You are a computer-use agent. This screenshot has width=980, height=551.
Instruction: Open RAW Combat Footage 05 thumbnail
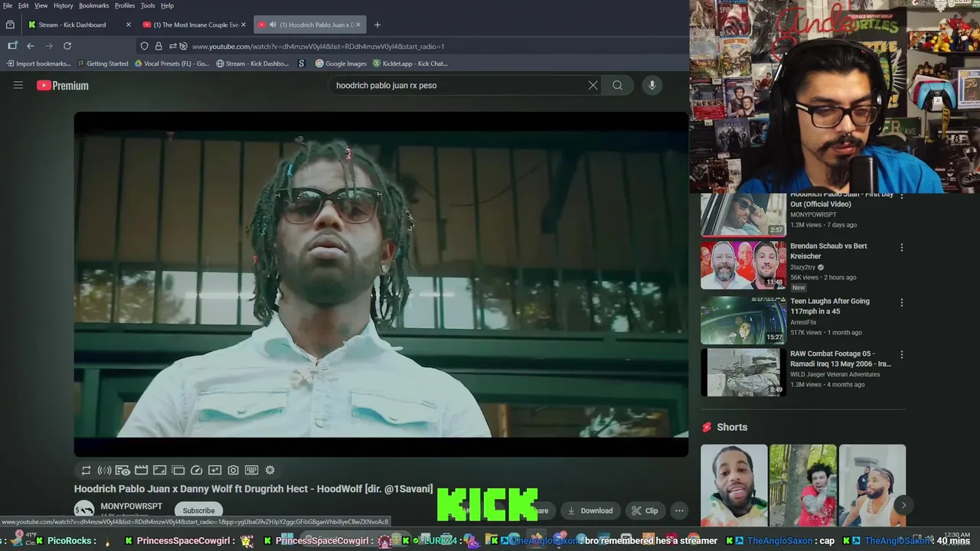[743, 372]
